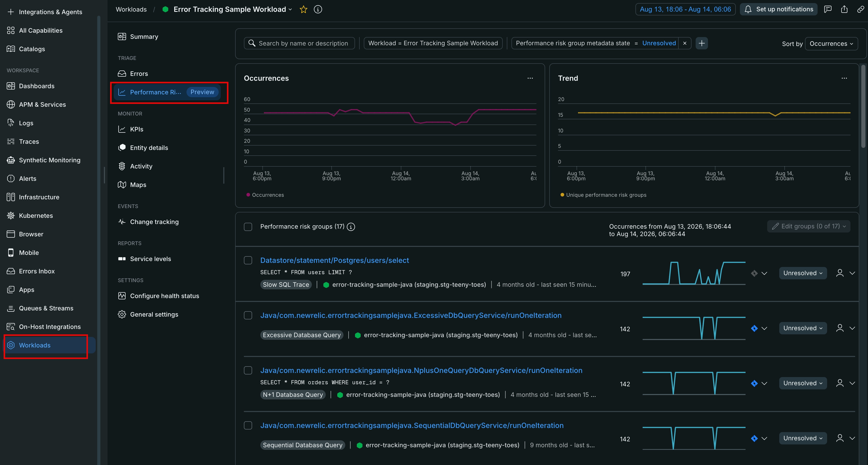Click the Infrastructure sidebar icon
The height and width of the screenshot is (465, 868).
[x=11, y=197]
